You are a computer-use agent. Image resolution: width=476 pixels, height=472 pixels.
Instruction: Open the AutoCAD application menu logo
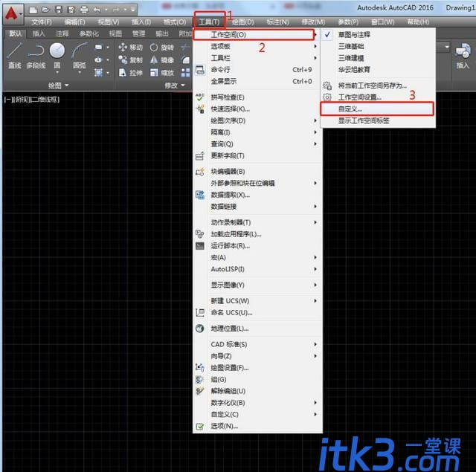pyautogui.click(x=12, y=14)
